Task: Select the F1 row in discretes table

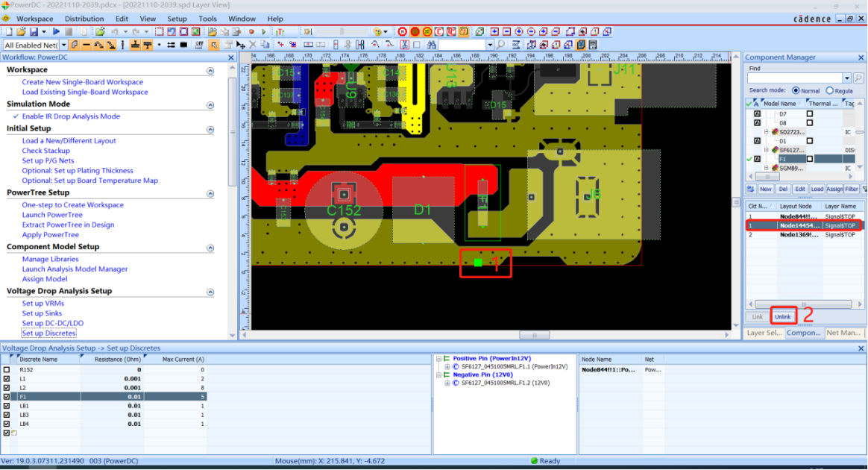Action: [x=104, y=397]
